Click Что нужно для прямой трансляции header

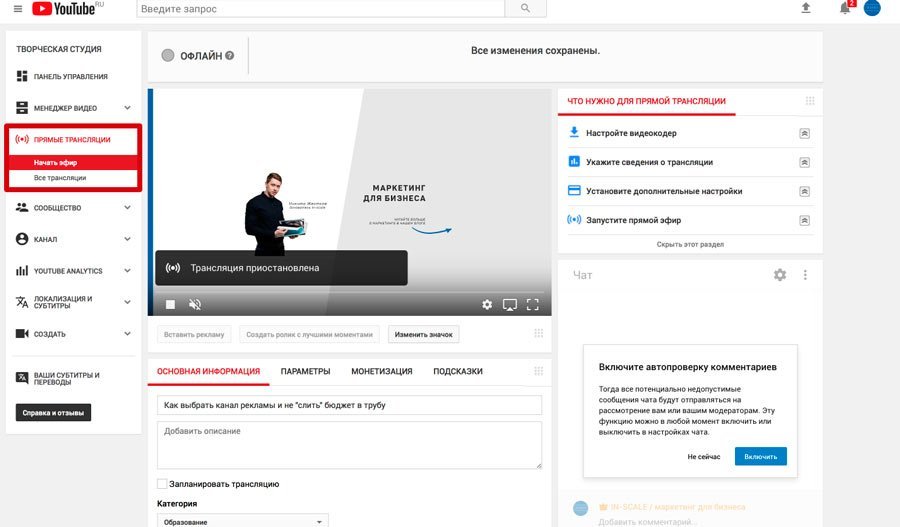tap(646, 101)
